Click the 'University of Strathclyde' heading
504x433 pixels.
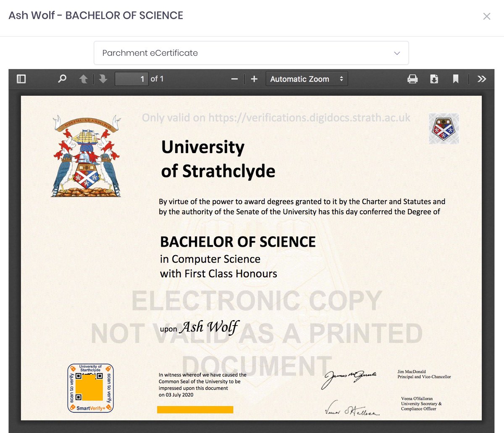point(218,159)
